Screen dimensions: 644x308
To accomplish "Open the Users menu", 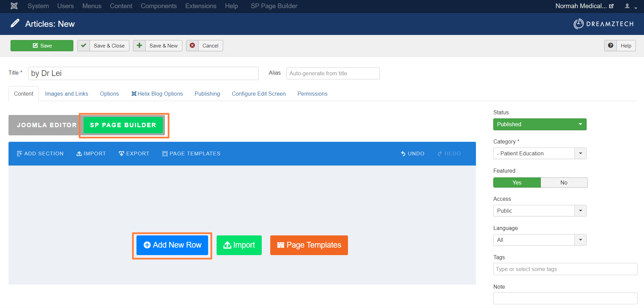I will point(66,6).
